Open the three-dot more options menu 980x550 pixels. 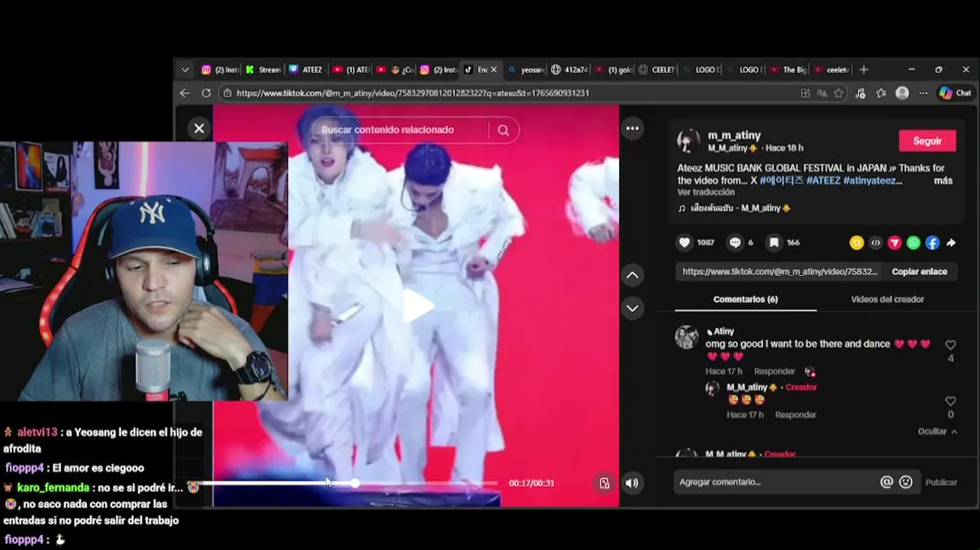coord(632,128)
